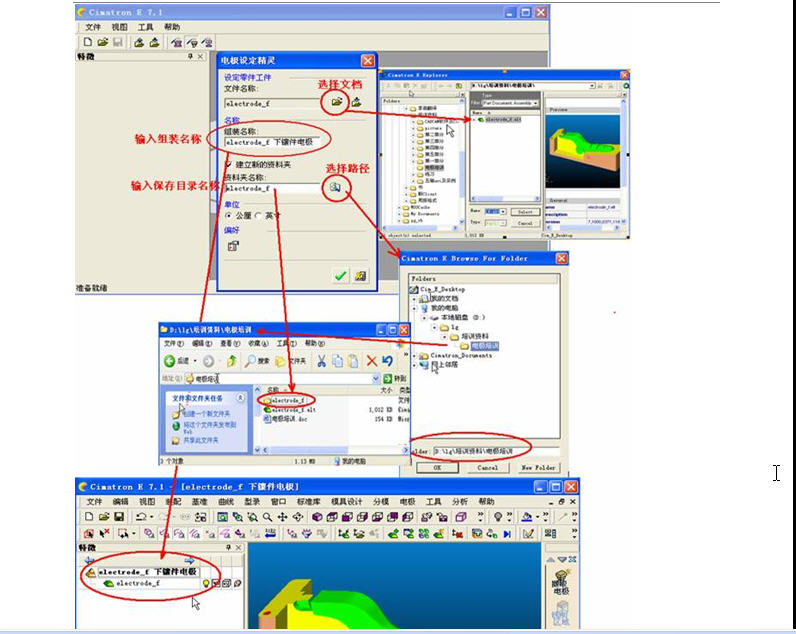Viewport: 796px width, 634px height.
Task: Click New Folder in the Browse For Folder dialog
Action: coord(538,468)
